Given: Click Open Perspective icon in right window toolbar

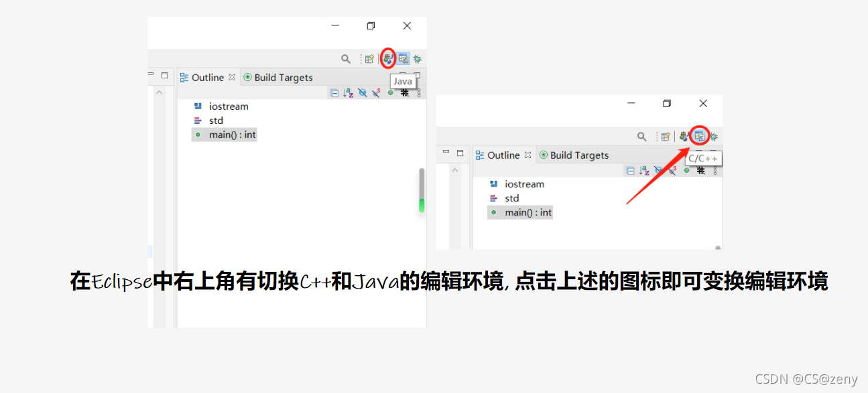Looking at the screenshot, I should pyautogui.click(x=666, y=137).
